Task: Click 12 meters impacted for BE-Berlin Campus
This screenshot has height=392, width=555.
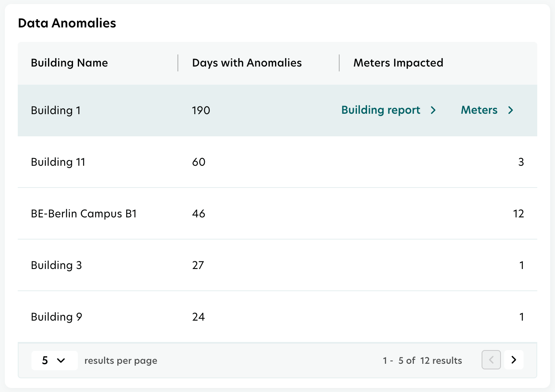Action: click(518, 214)
